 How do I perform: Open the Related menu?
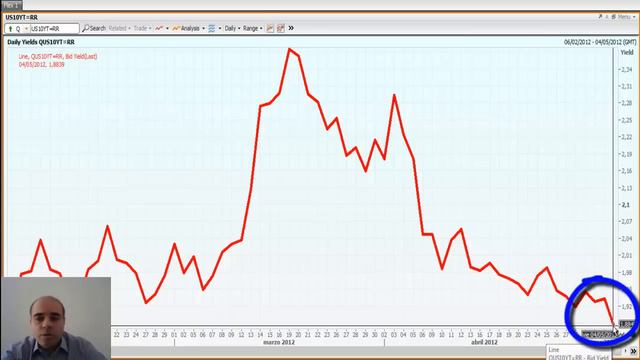[120, 28]
